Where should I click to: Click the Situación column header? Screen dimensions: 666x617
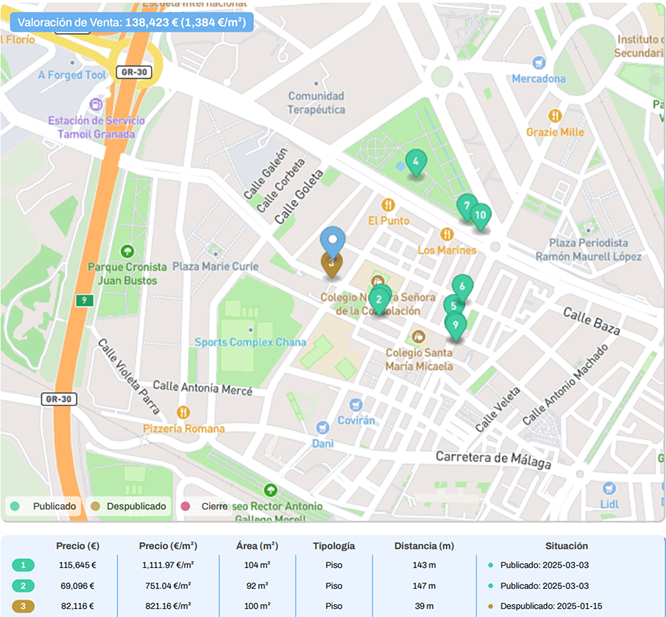point(566,546)
